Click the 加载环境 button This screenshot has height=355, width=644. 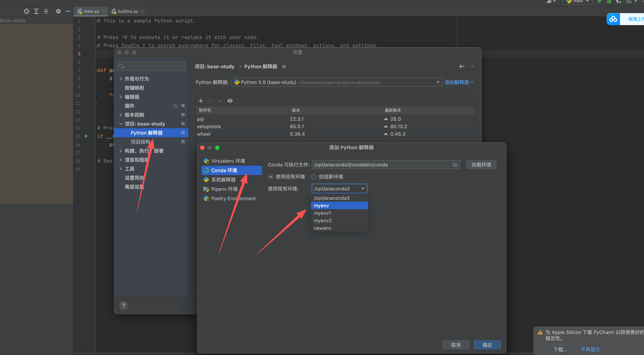tap(481, 165)
